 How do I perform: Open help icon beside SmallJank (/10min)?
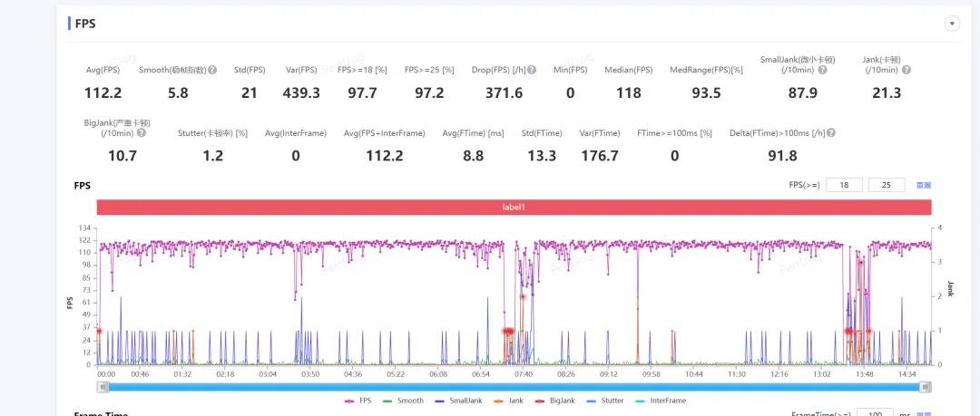point(822,70)
